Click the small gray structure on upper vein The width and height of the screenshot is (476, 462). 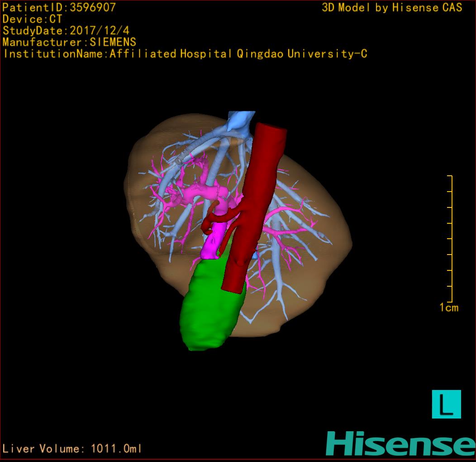tap(179, 160)
